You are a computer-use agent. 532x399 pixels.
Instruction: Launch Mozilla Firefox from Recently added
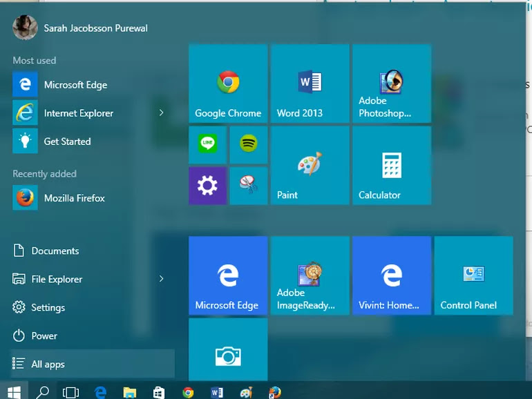coord(92,198)
